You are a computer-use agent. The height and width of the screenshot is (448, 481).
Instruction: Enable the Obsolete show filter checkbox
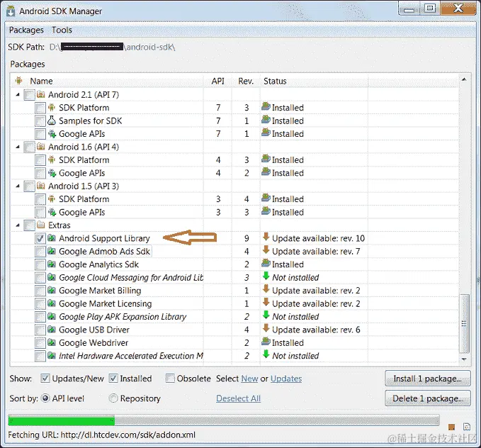(x=170, y=379)
